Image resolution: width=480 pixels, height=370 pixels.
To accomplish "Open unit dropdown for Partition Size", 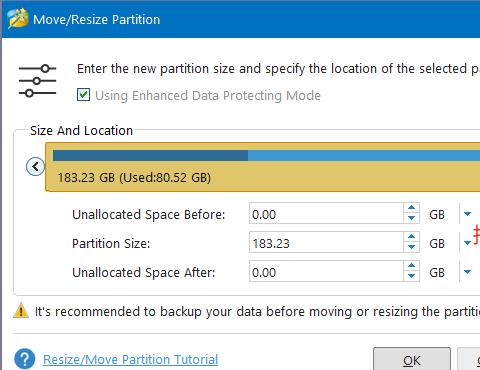I will (468, 243).
